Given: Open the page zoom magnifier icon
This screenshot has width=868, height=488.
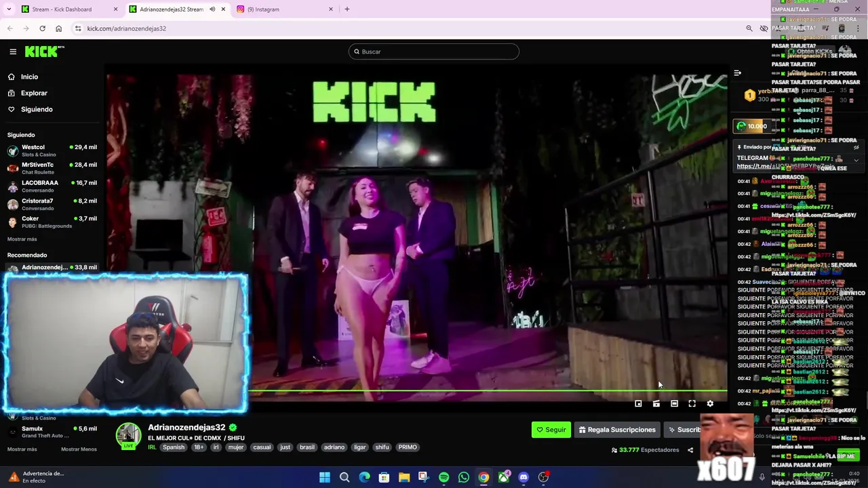Looking at the screenshot, I should coord(749,28).
